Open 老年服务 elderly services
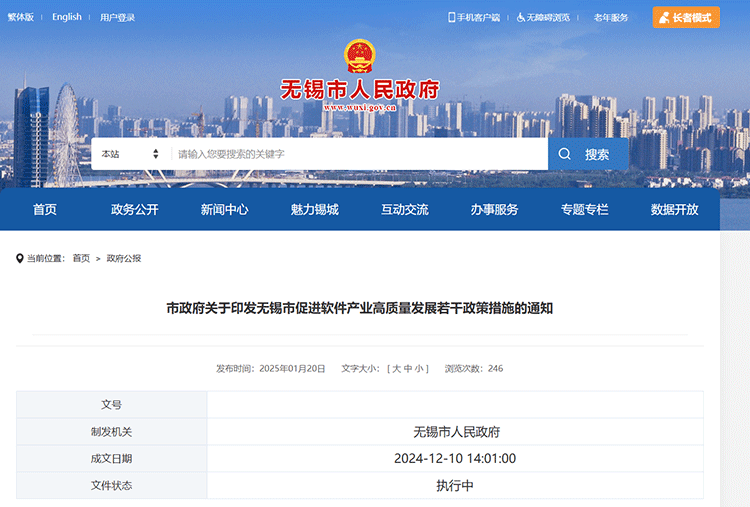The width and height of the screenshot is (750, 507). pyautogui.click(x=611, y=18)
